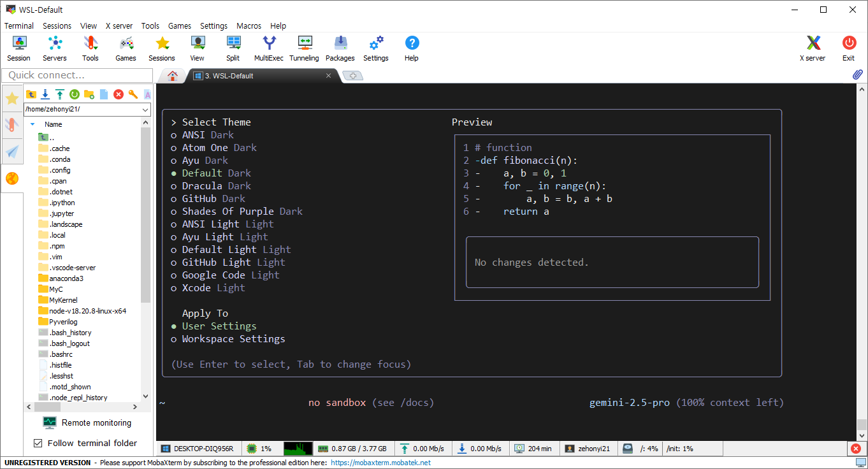Click upload files arrow icon

point(60,94)
